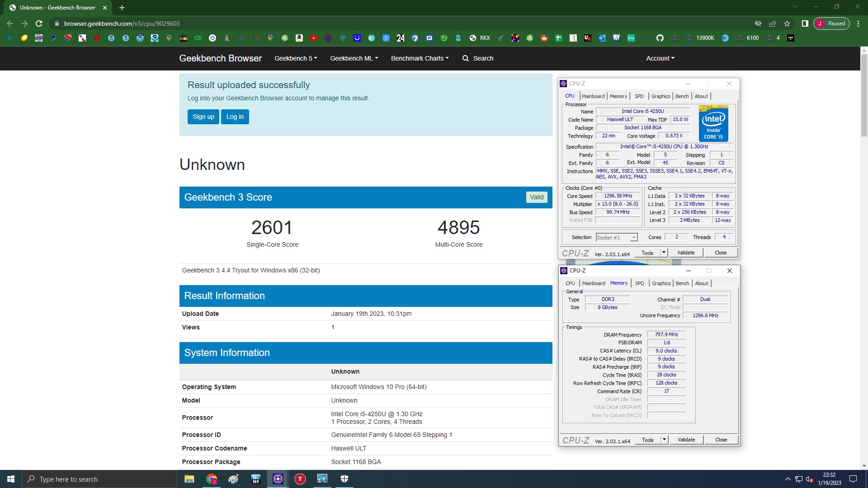
Task: Open Socket #1 selection dropdown
Action: 617,238
